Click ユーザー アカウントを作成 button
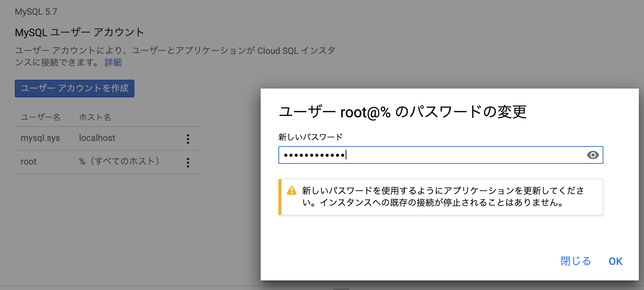 [x=75, y=89]
